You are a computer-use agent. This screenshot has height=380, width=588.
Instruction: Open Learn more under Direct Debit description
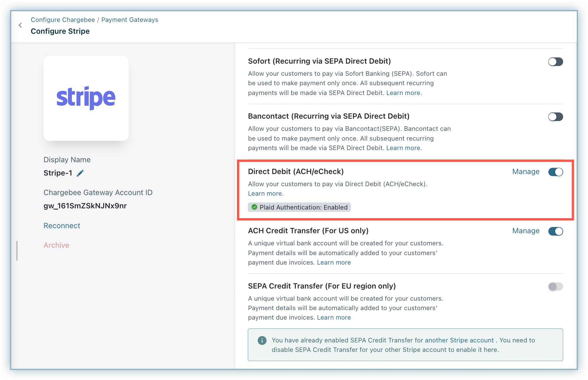[265, 194]
